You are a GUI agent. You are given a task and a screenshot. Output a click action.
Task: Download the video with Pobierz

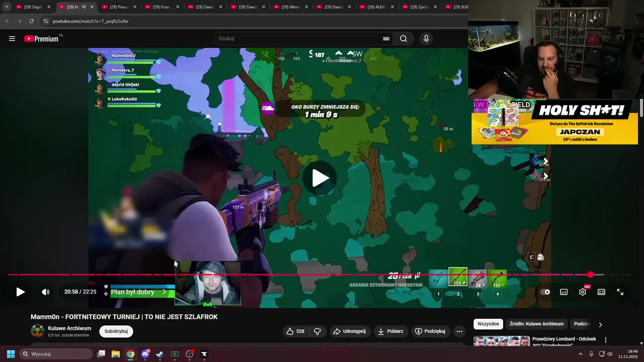point(390,331)
